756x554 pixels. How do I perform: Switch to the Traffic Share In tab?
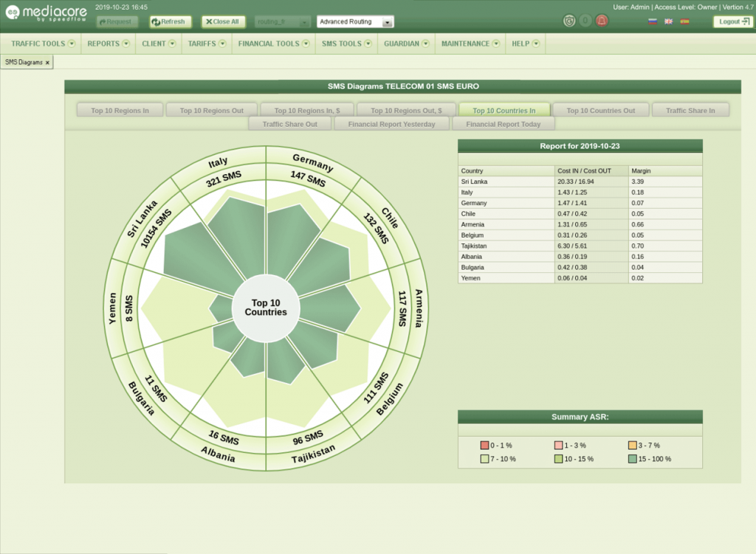click(x=690, y=111)
